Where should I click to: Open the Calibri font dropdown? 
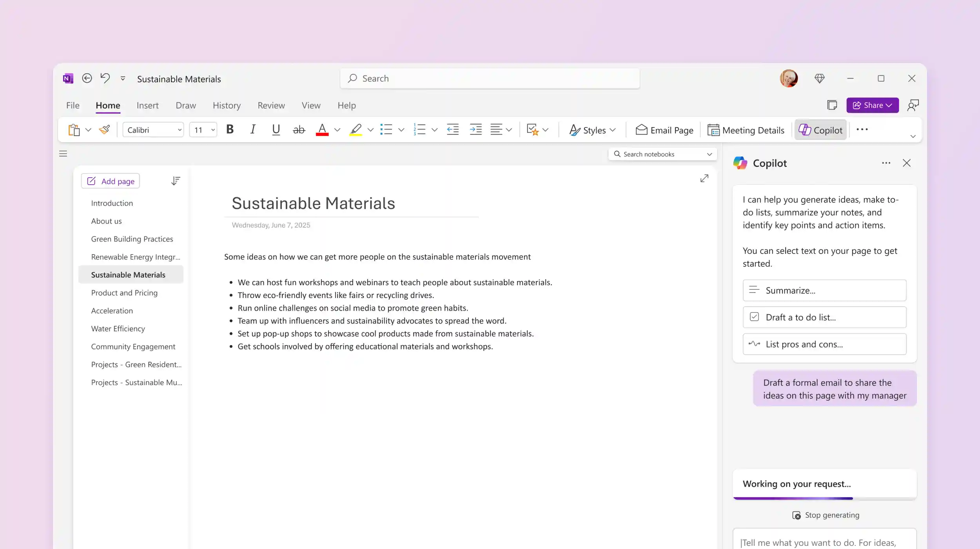[153, 130]
